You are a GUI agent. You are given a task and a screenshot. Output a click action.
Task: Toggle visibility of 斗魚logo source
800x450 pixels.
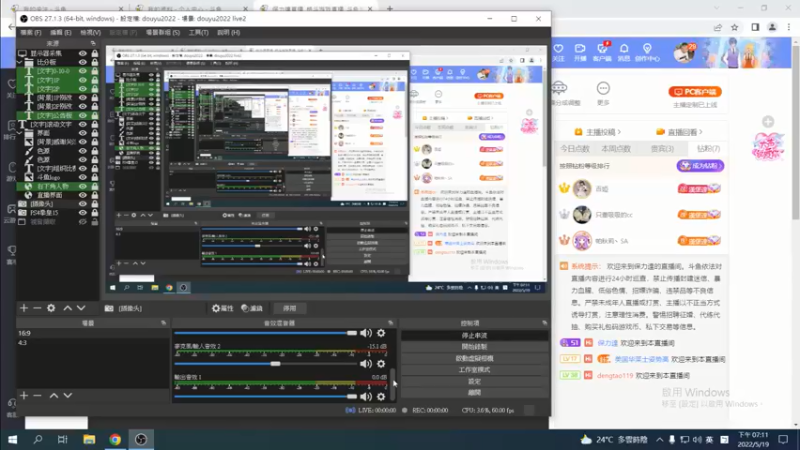coord(83,177)
